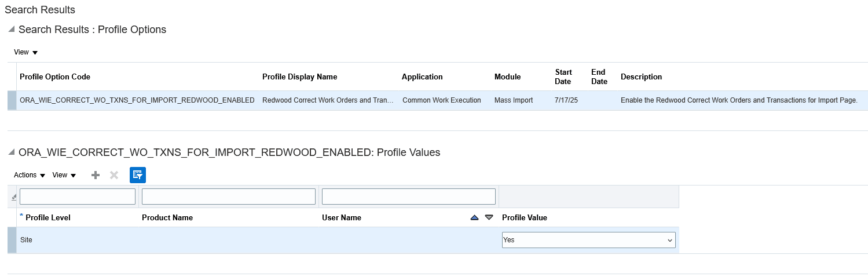Sort User Name column ascending
This screenshot has height=280, width=868.
475,217
